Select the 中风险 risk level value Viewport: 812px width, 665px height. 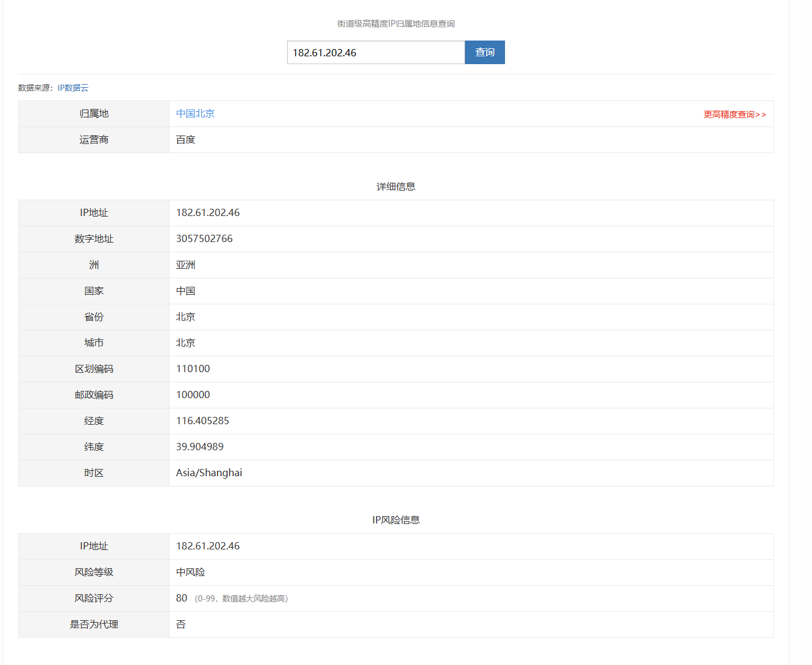191,572
